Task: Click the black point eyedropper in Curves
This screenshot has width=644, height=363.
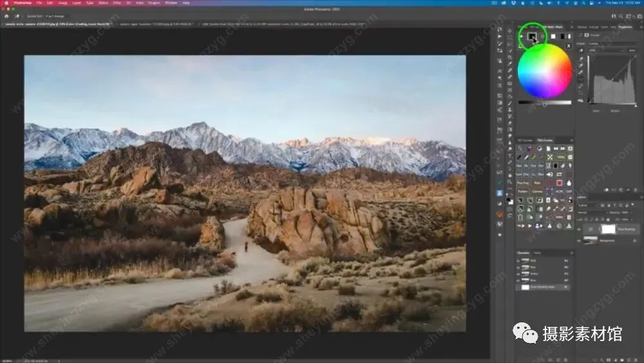Action: (581, 59)
